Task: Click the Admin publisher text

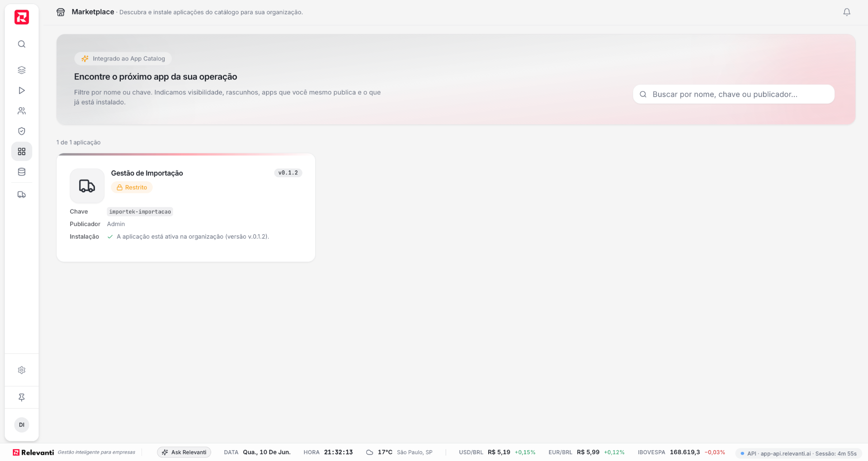Action: point(116,224)
